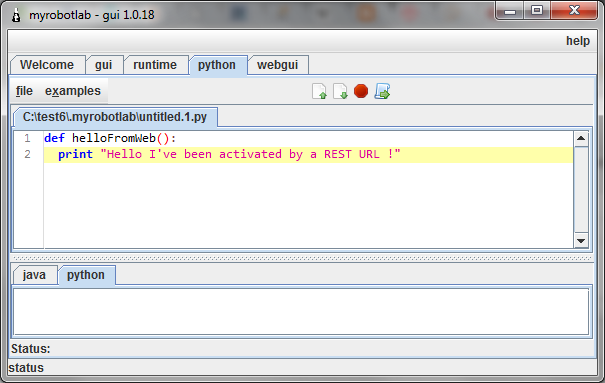Click the open file (up arrow) icon
The image size is (605, 383).
(x=319, y=91)
